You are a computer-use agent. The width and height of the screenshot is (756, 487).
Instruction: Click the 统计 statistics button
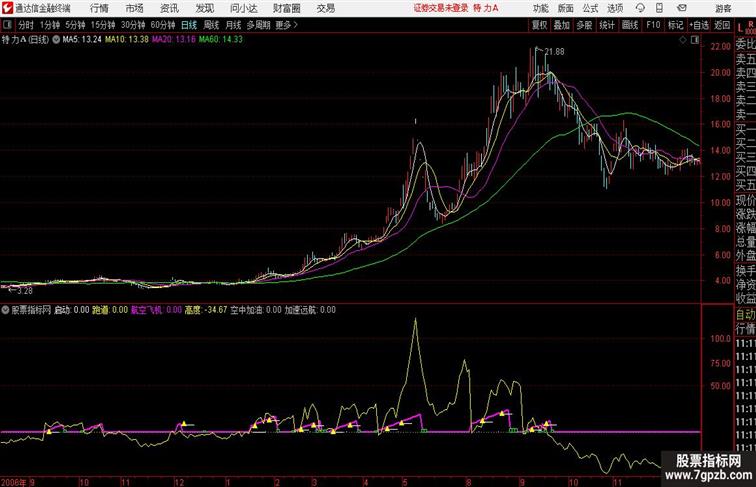coord(607,25)
